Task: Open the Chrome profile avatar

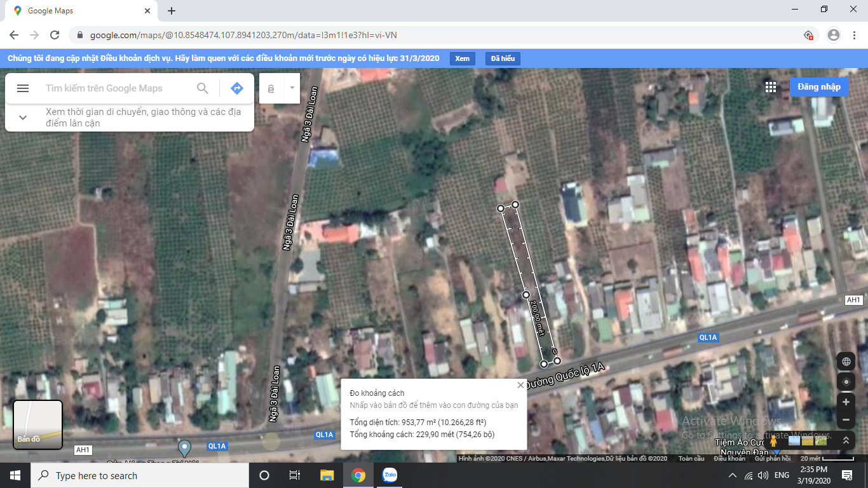Action: [x=834, y=35]
